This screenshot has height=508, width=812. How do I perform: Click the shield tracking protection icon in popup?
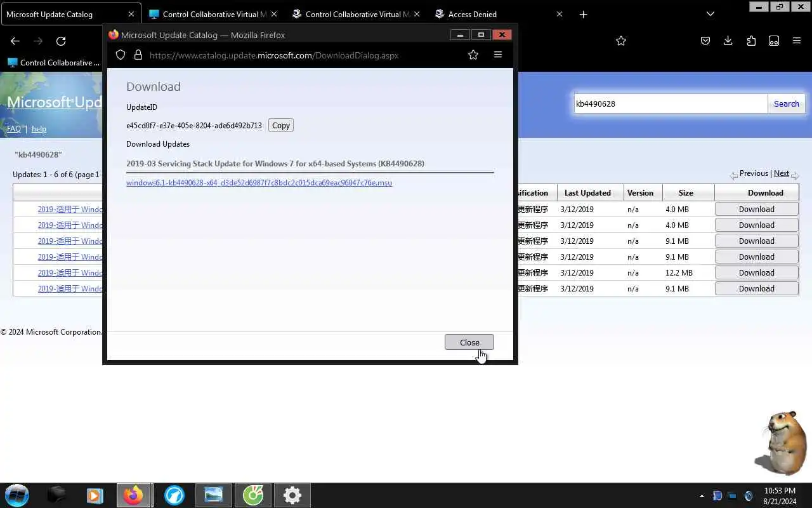121,55
